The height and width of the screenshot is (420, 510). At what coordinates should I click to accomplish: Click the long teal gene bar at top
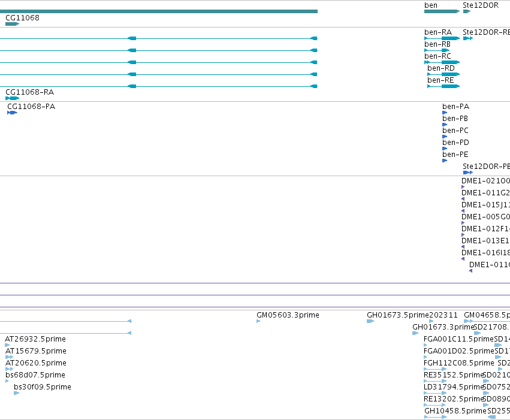click(159, 11)
